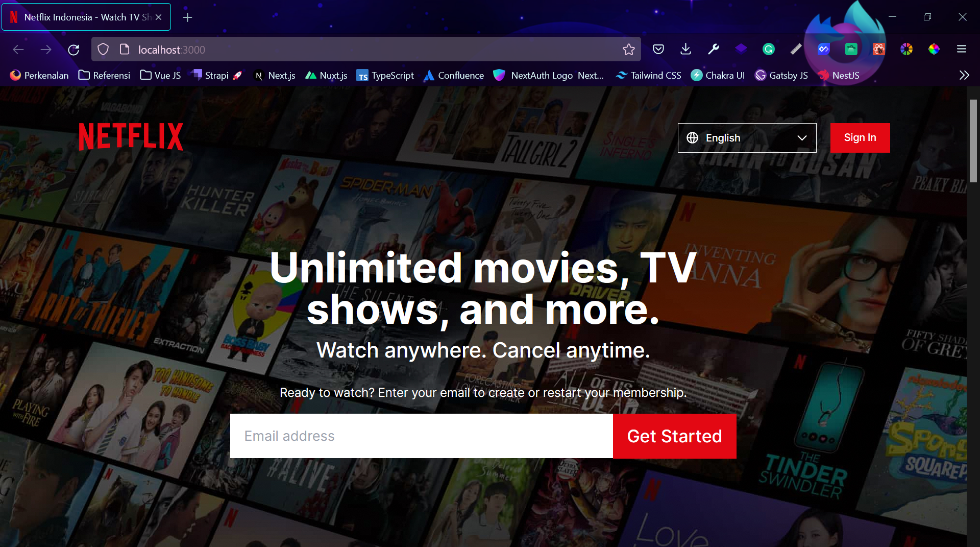
Task: Open the Confluence bookmark
Action: [454, 75]
